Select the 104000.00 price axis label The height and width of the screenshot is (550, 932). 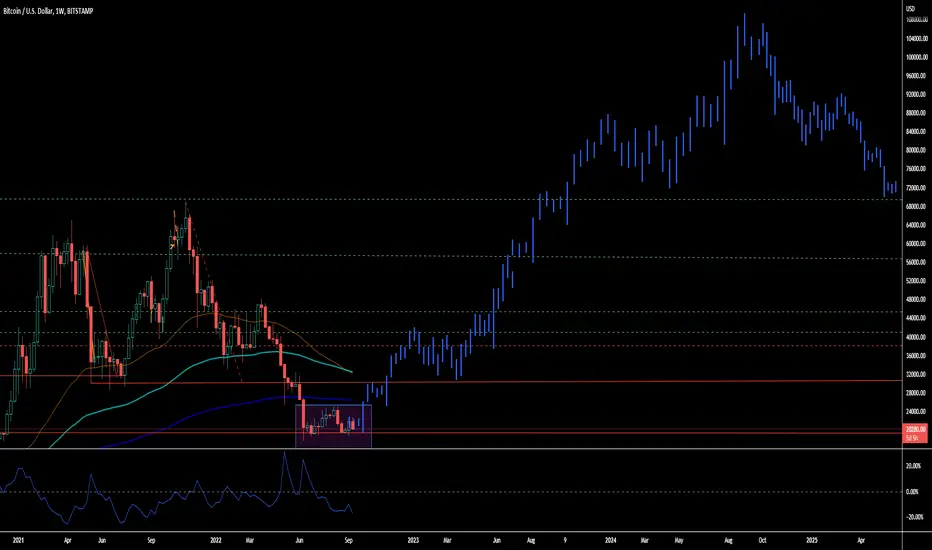[917, 39]
